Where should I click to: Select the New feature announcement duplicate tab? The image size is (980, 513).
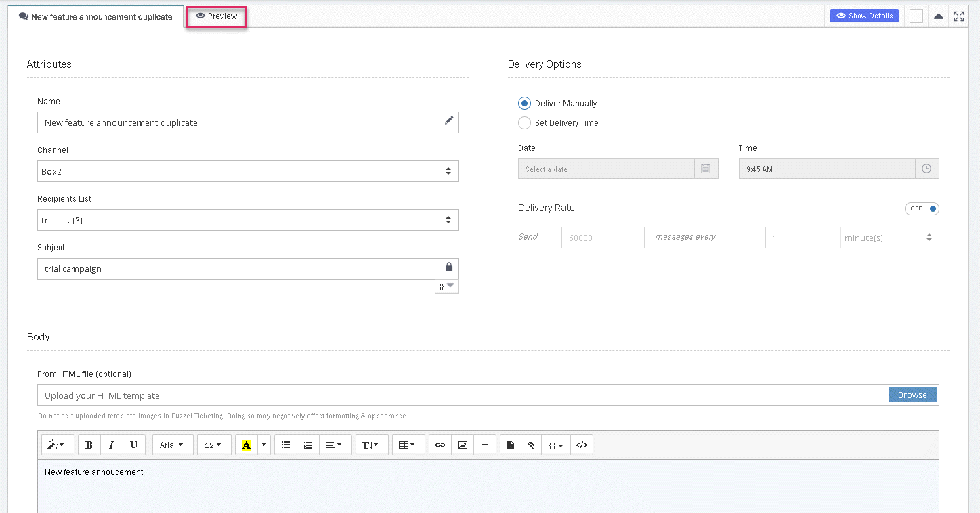pos(95,16)
